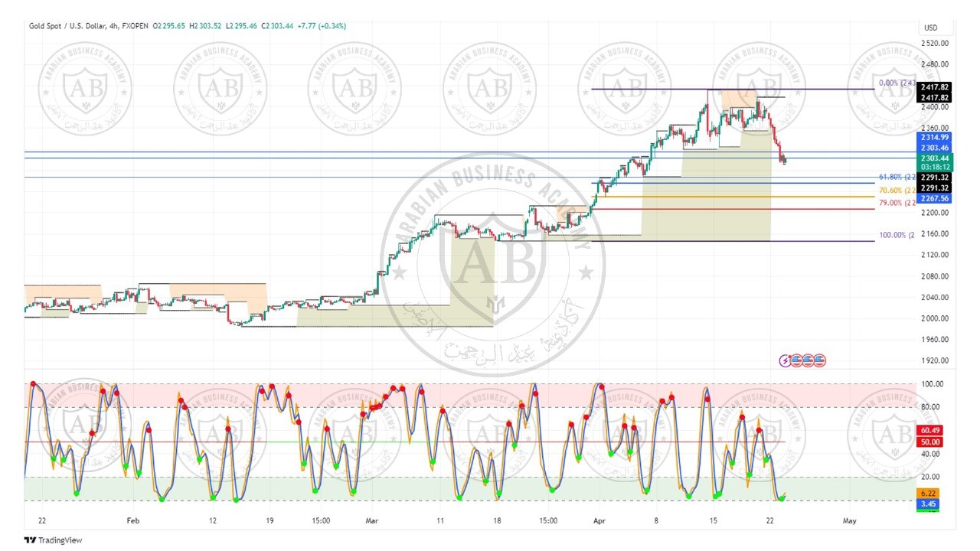Click the 1960.00 price axis label

(x=936, y=340)
